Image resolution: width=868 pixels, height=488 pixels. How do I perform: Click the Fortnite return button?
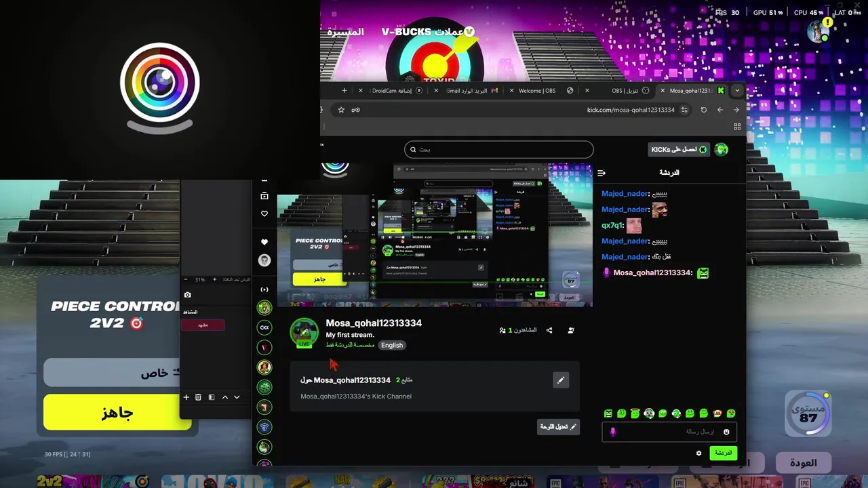(x=803, y=463)
